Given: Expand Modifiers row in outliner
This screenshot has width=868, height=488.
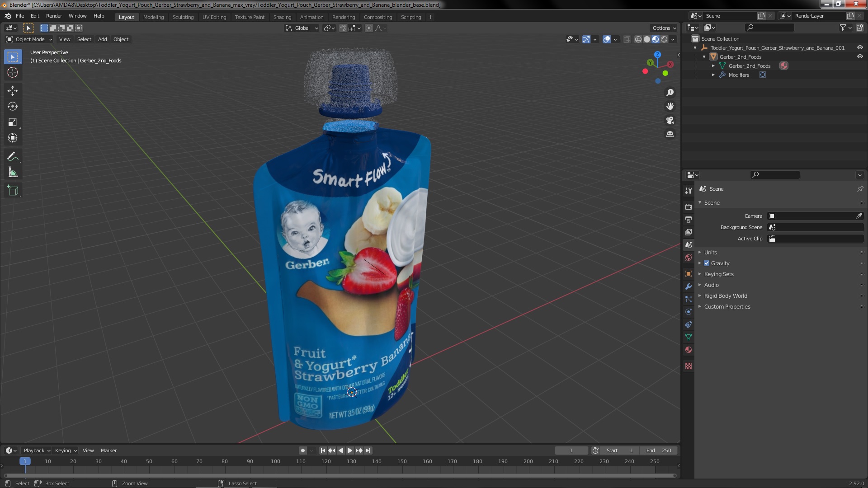Looking at the screenshot, I should (x=713, y=75).
